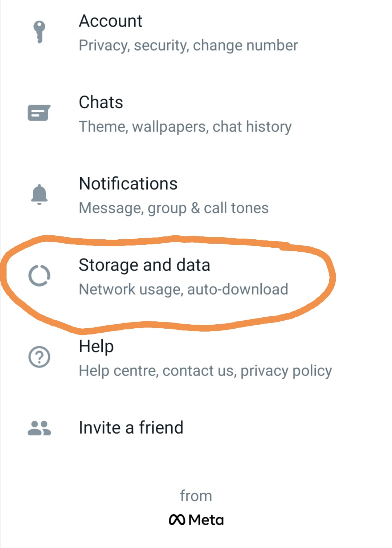Tap "Message, group & call tones" subtitle

(174, 208)
